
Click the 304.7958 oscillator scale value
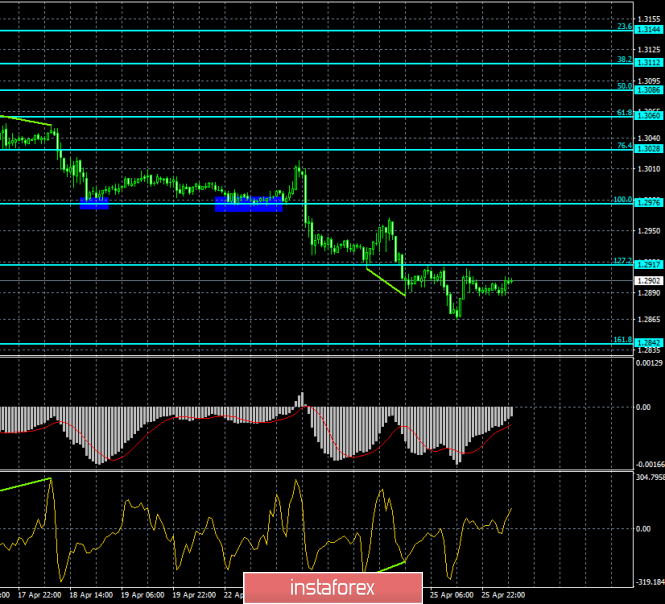click(x=649, y=478)
